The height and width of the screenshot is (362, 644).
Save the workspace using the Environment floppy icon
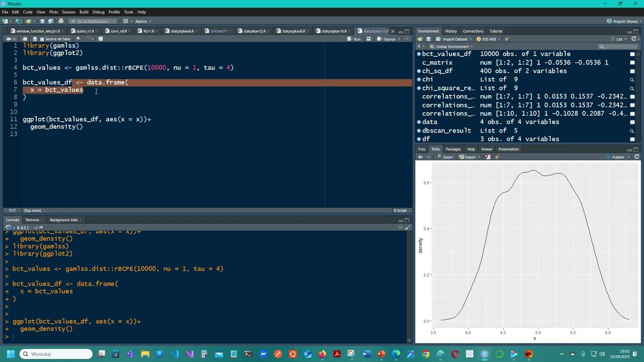point(428,39)
